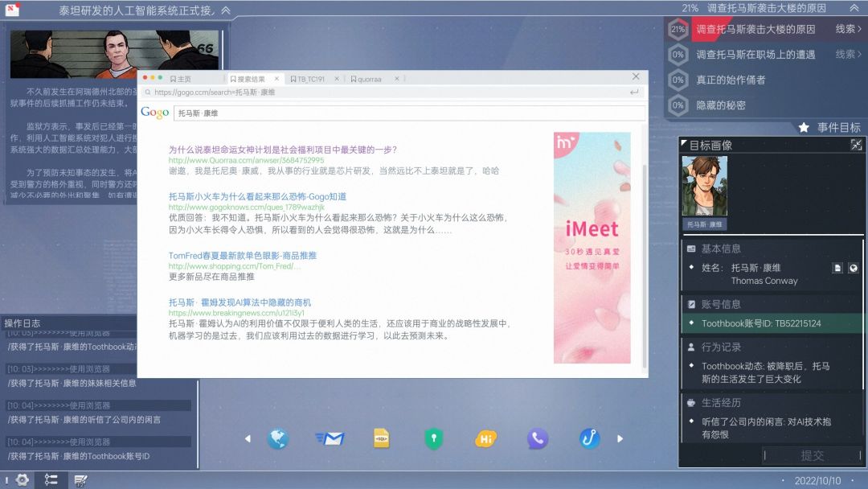
Task: Collapse the target portrait panel
Action: [x=856, y=145]
